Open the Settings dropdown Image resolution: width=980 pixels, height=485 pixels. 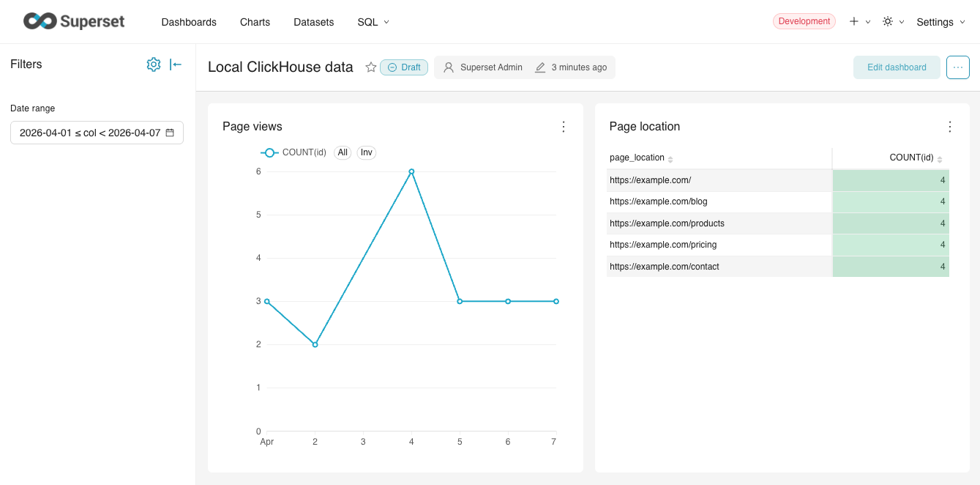pyautogui.click(x=940, y=22)
